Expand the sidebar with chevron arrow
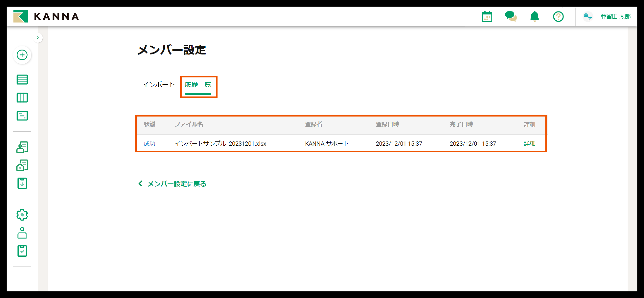This screenshot has width=644, height=298. click(x=38, y=38)
